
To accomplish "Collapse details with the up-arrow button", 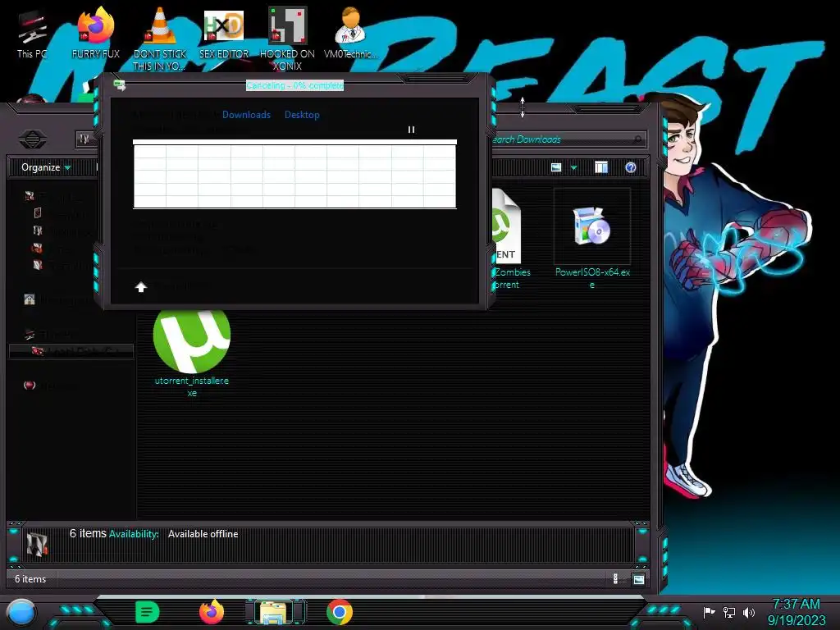I will (141, 287).
